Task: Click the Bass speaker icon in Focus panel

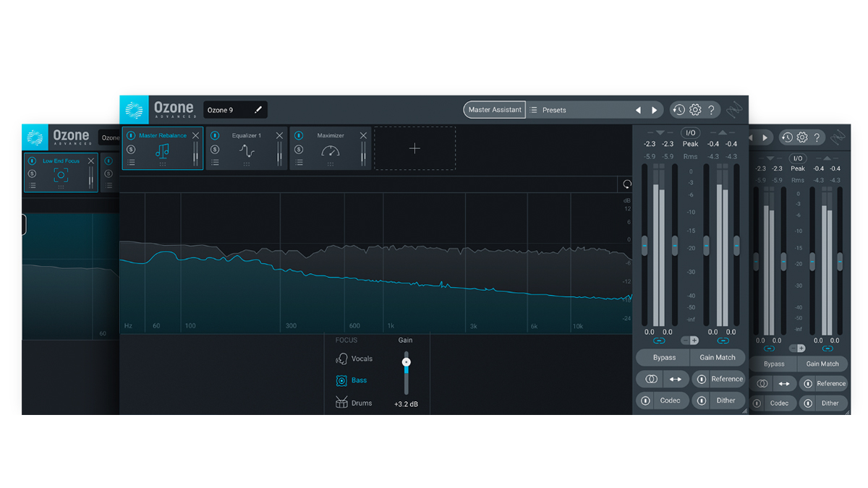Action: pyautogui.click(x=342, y=381)
